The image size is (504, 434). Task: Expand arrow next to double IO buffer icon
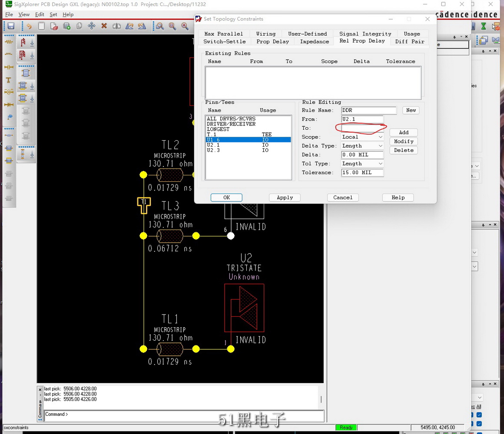point(32,56)
